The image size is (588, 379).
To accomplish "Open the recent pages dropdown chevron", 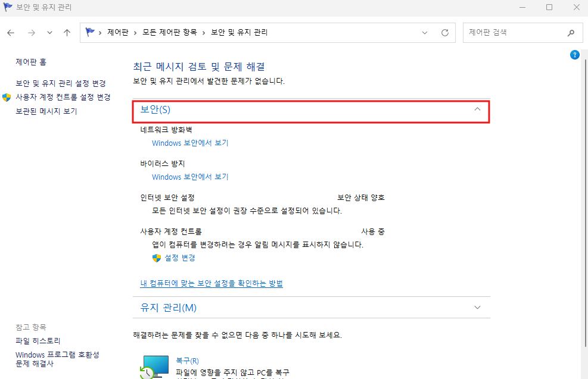I will click(49, 33).
